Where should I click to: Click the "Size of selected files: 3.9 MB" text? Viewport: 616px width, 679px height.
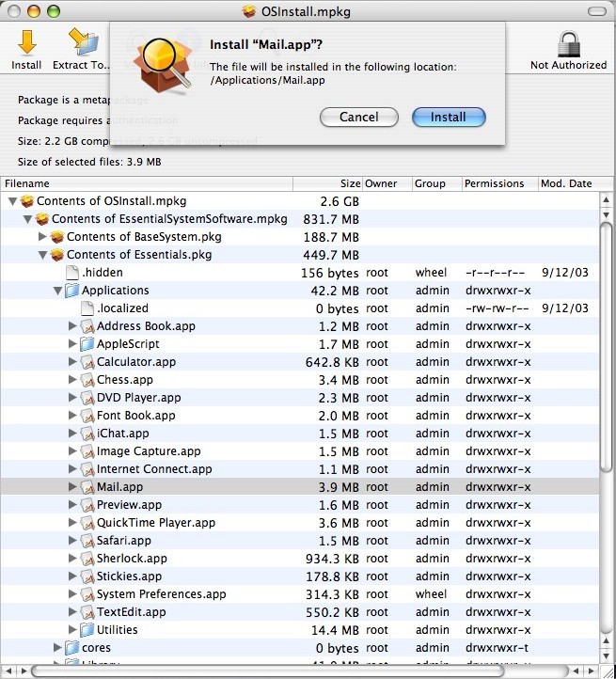[x=89, y=162]
